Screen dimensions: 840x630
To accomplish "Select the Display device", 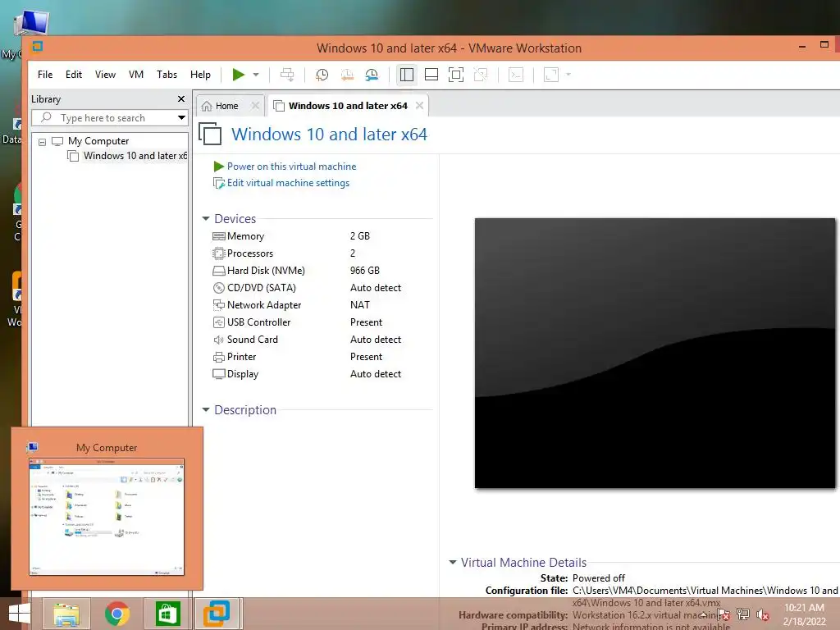I will (243, 374).
